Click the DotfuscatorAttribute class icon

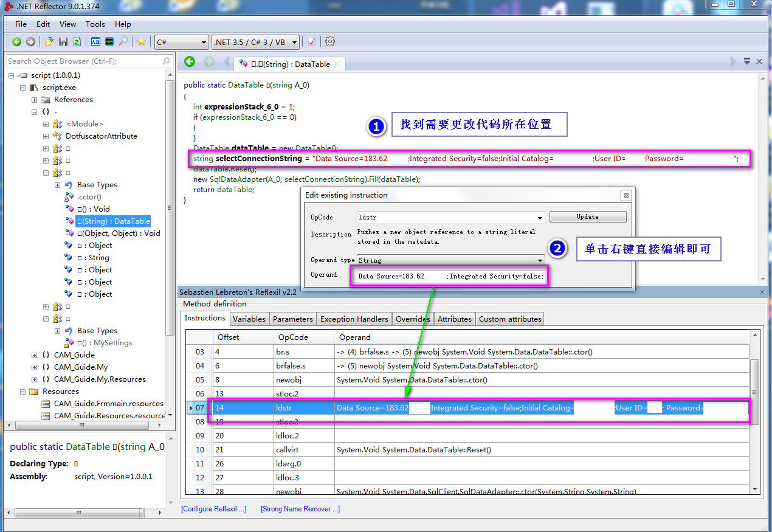pos(57,136)
